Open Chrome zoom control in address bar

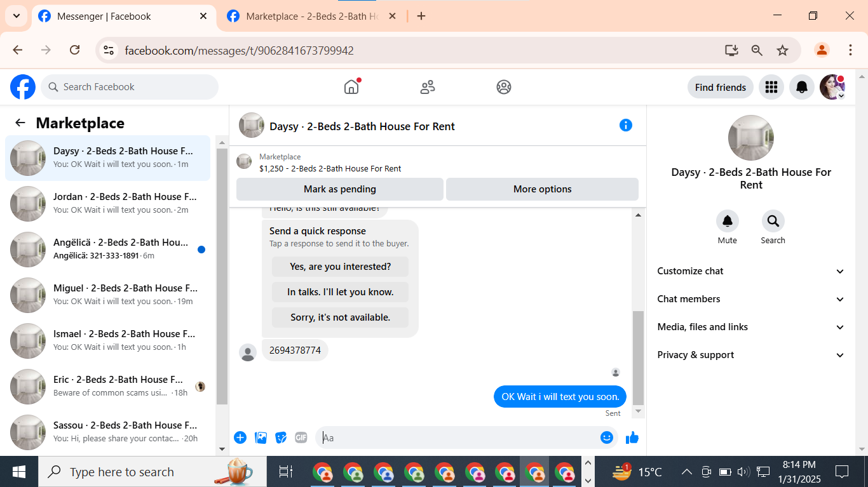tap(757, 50)
